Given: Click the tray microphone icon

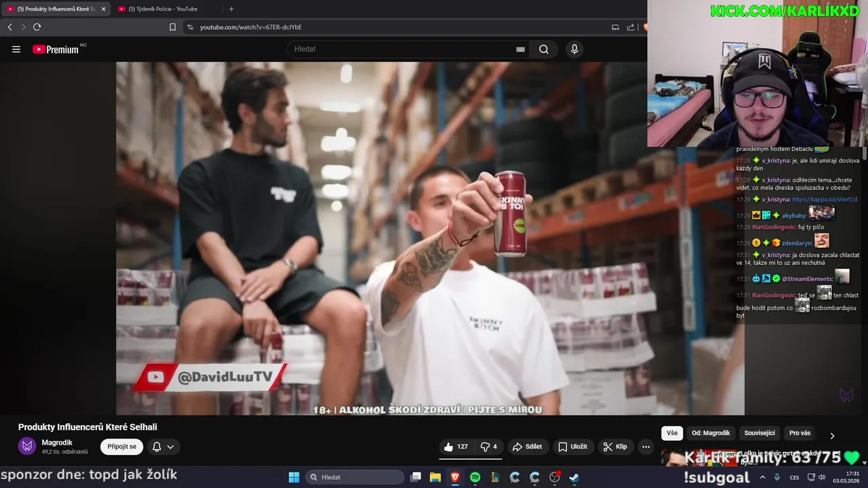Looking at the screenshot, I should 777,477.
